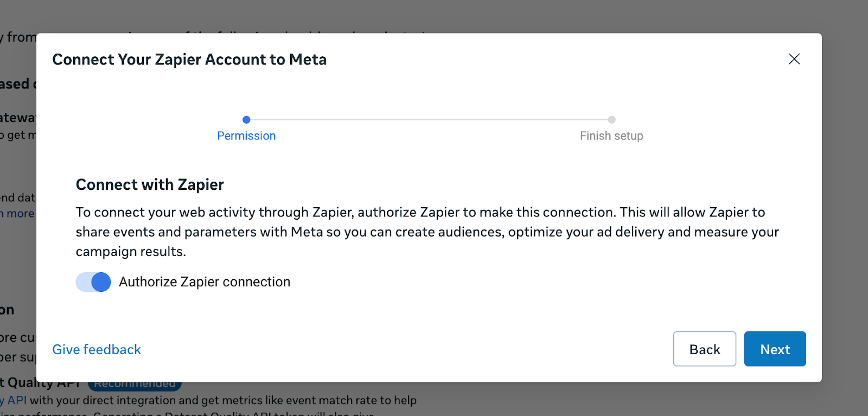
Task: Click the progress line between setup steps
Action: pos(429,120)
